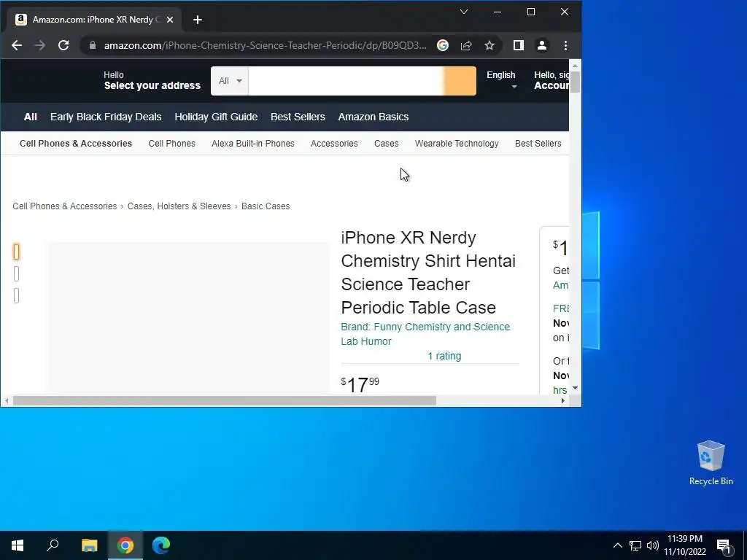Screen dimensions: 747x560
Task: Open a new browser tab
Action: click(x=198, y=20)
